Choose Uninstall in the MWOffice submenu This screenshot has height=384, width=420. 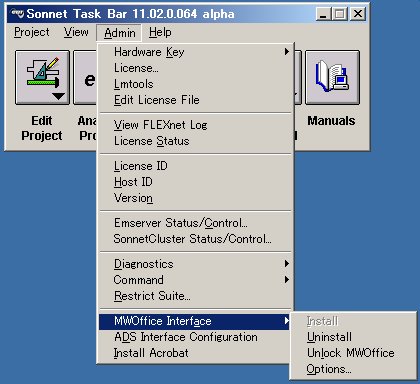point(353,337)
